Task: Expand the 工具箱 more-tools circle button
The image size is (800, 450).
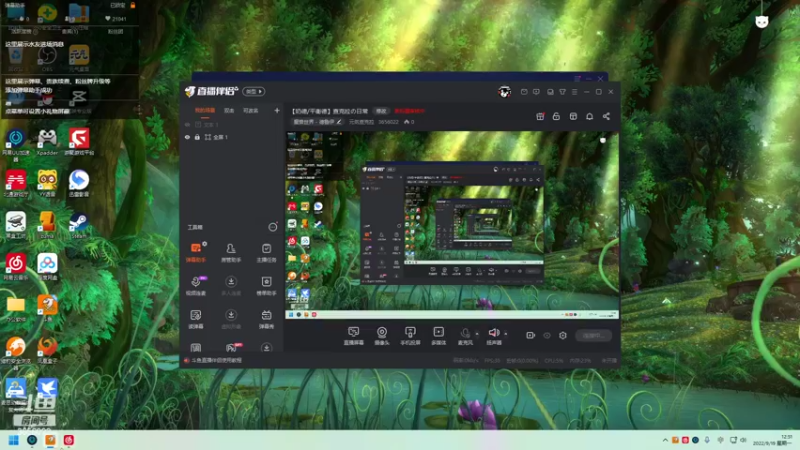Action: coord(273,227)
